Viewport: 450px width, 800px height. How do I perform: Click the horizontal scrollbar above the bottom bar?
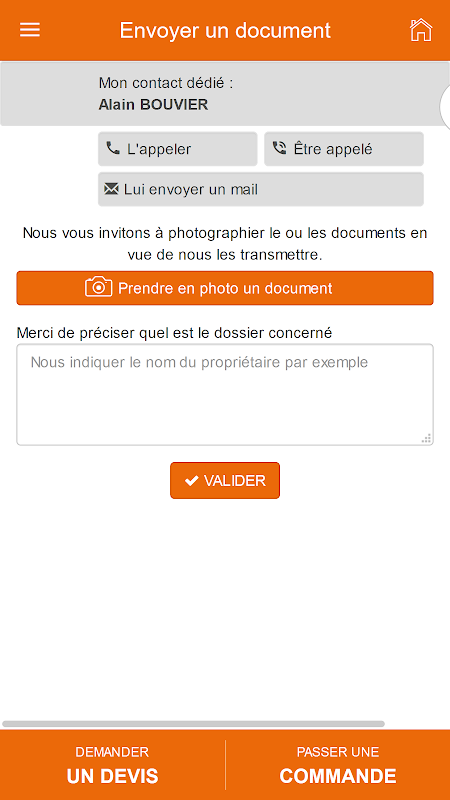[193, 724]
